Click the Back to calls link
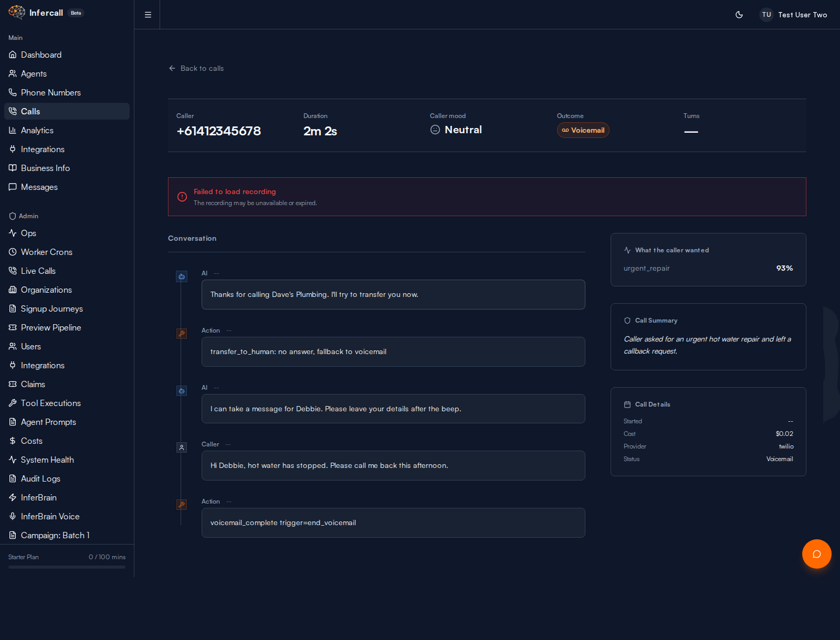 point(196,68)
